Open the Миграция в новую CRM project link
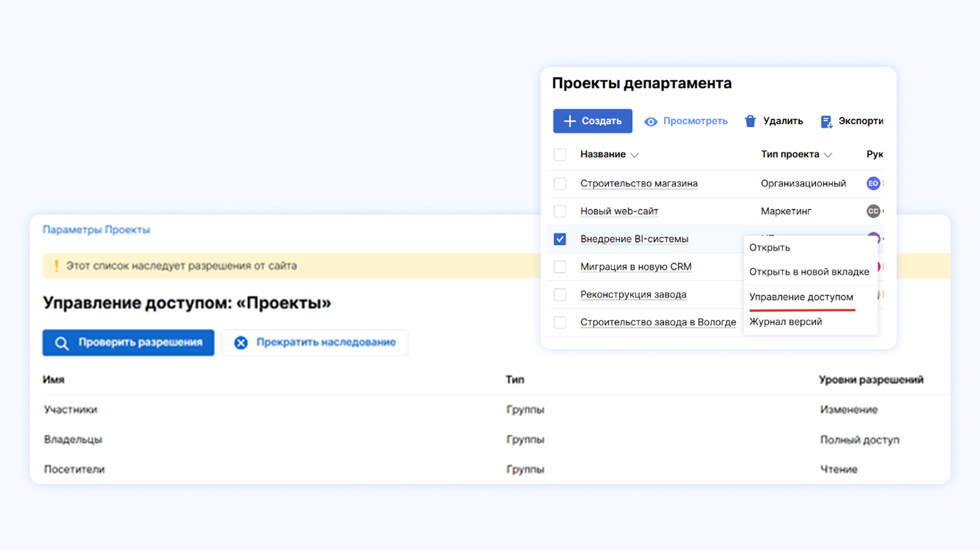The height and width of the screenshot is (551, 980). click(635, 266)
